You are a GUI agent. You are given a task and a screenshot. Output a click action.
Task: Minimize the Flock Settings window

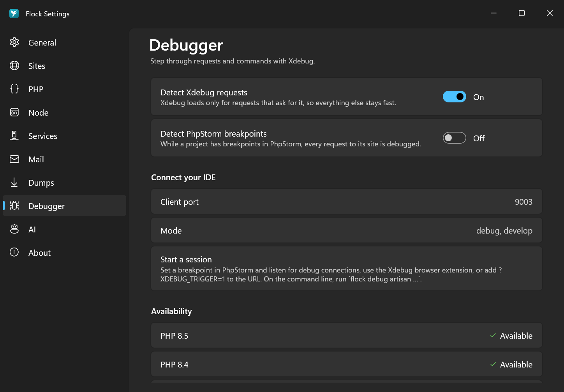coord(493,13)
